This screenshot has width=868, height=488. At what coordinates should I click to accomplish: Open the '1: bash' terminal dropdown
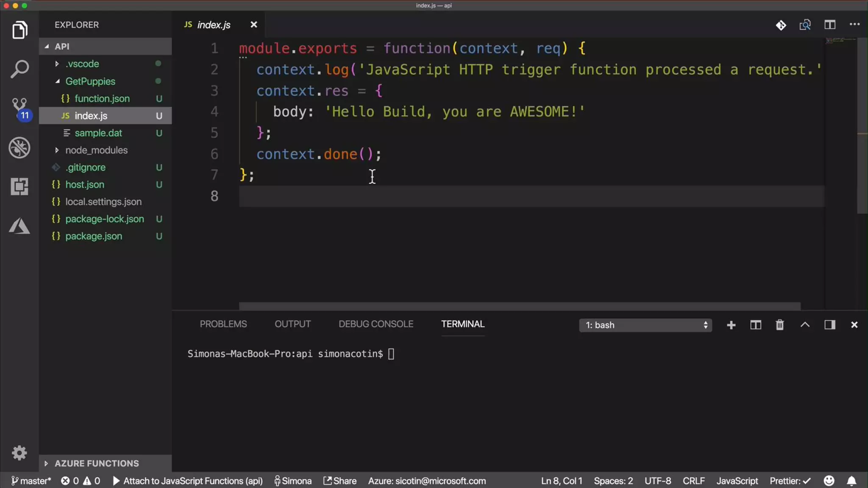(645, 325)
